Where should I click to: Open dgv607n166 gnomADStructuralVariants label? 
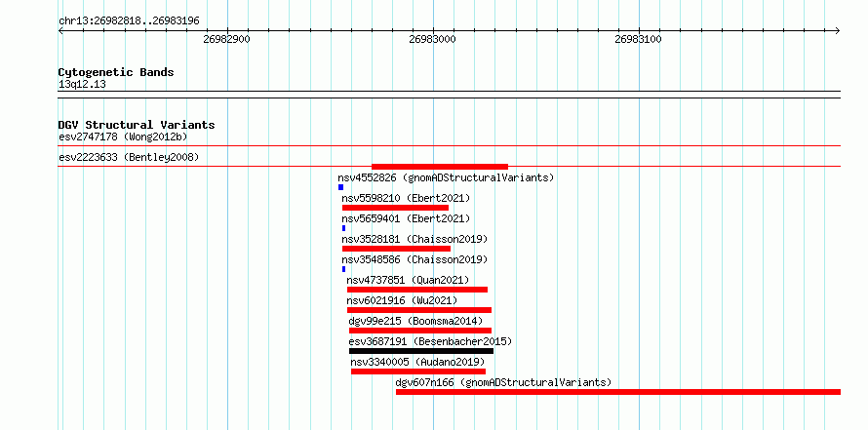tap(504, 382)
